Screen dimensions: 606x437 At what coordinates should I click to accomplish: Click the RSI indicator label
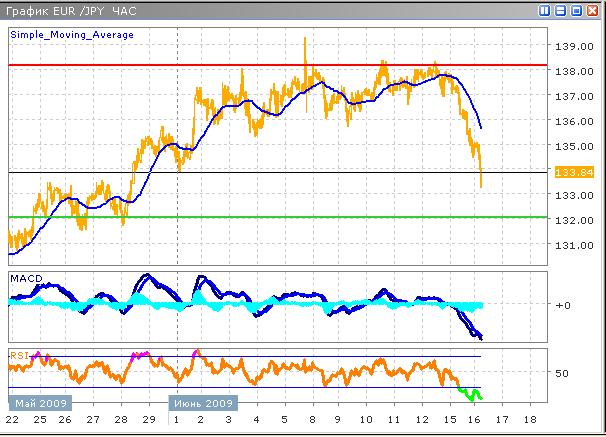19,353
